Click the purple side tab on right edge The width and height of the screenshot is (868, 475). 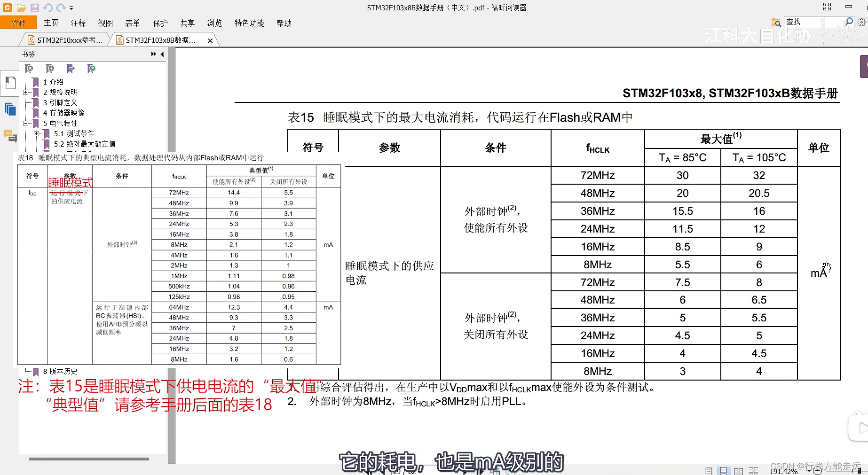864,66
